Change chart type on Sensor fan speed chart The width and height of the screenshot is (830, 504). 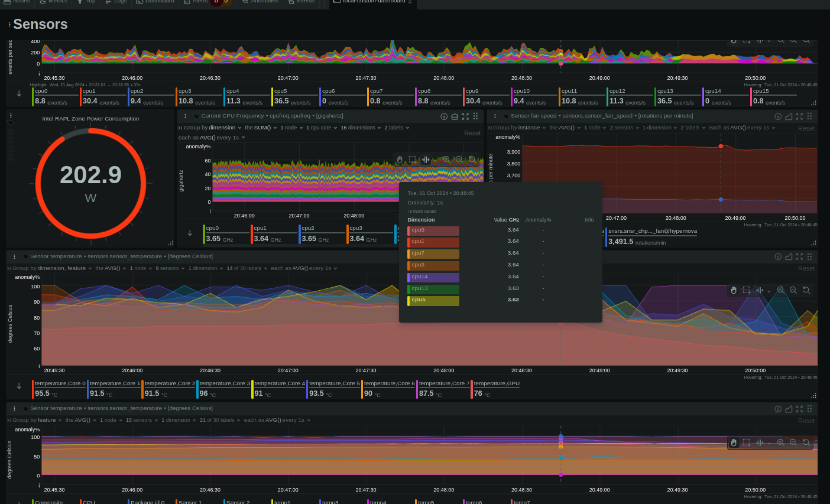789,116
